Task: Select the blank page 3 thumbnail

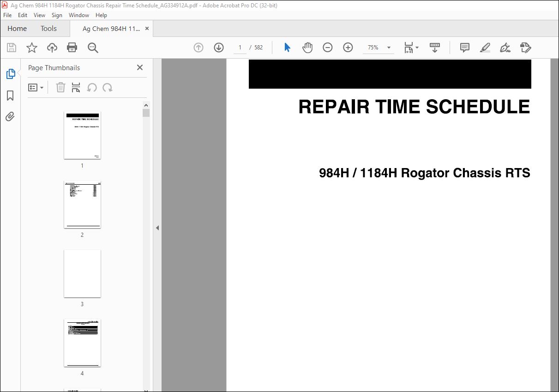Action: coord(82,274)
